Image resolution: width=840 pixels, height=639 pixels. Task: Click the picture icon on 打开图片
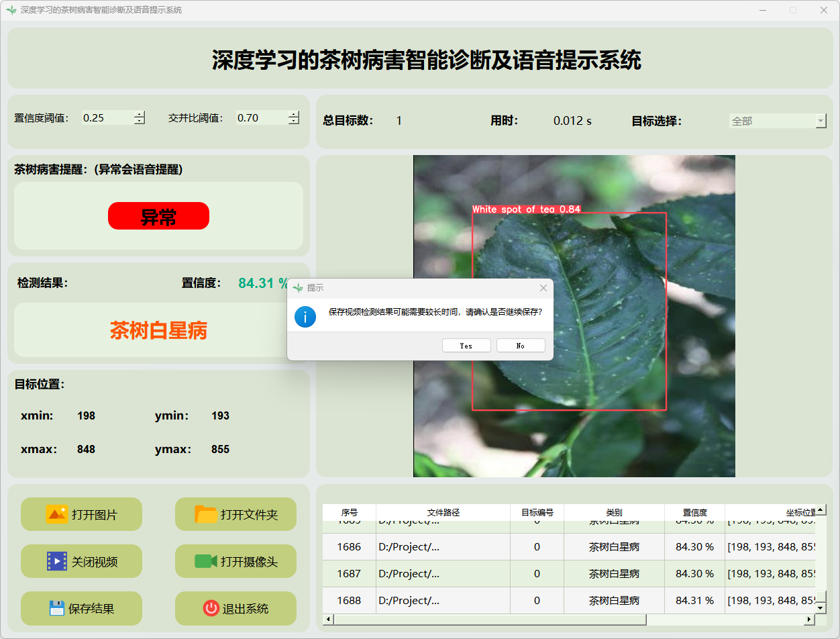coord(56,514)
